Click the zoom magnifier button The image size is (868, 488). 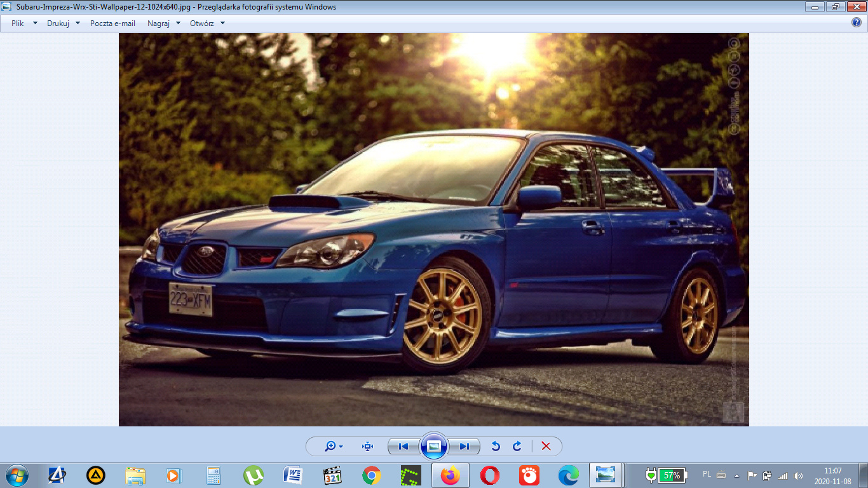(330, 447)
